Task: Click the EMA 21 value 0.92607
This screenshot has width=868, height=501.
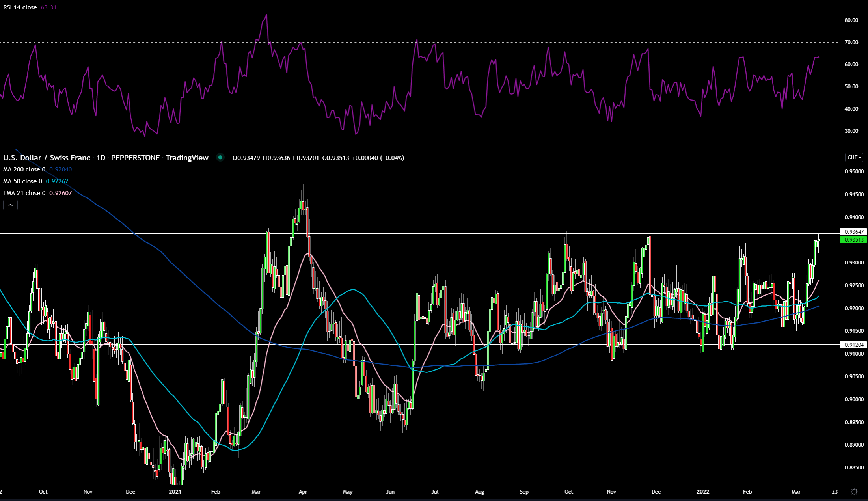Action: coord(60,193)
